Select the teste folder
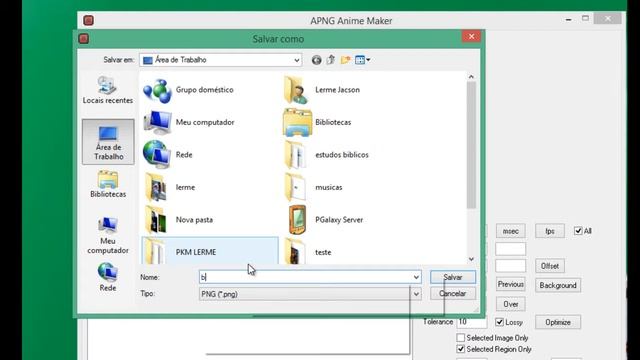The image size is (640, 360). (307, 251)
